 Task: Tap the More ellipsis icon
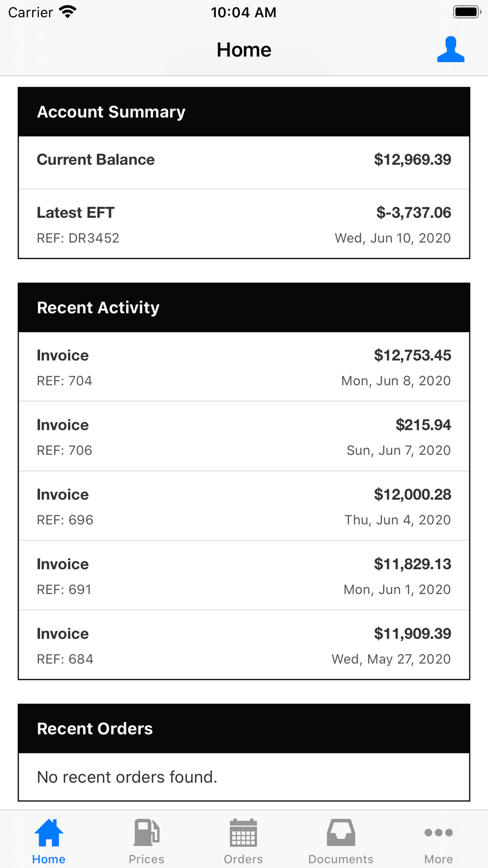coord(438,833)
